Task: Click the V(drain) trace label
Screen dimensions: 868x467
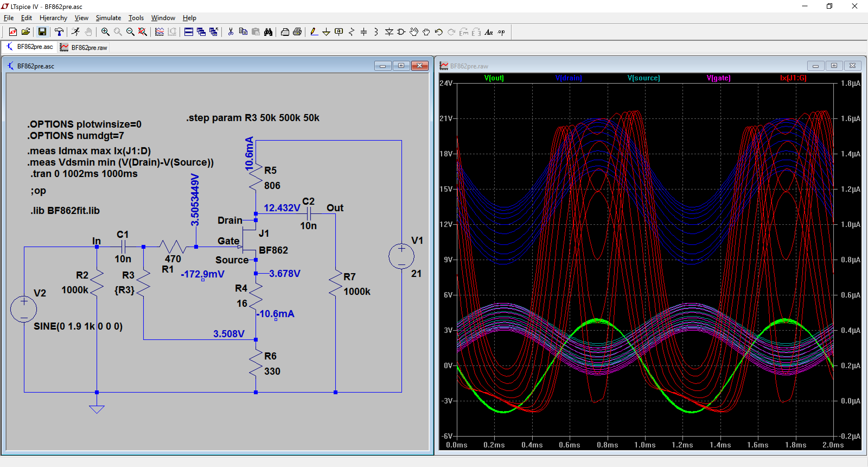Action: pyautogui.click(x=569, y=78)
